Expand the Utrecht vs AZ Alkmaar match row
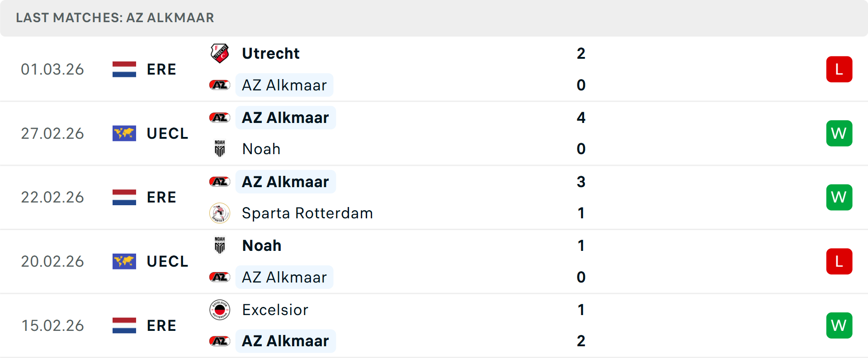This screenshot has width=868, height=358. click(x=452, y=69)
